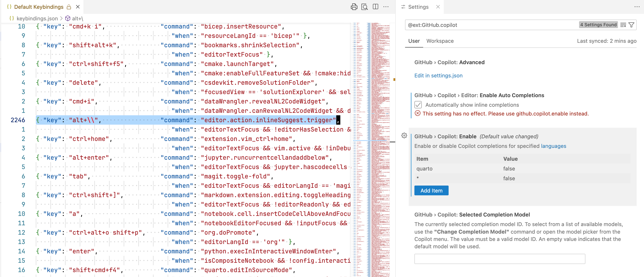
Task: Click the magnifier preview icon in editor toolbar
Action: coord(365,7)
